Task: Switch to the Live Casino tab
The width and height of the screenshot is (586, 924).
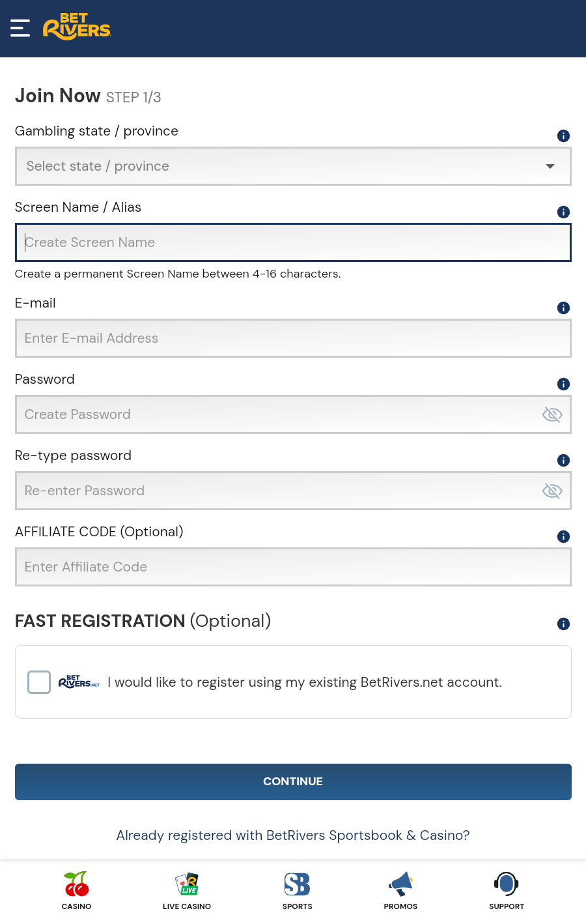Action: click(187, 890)
